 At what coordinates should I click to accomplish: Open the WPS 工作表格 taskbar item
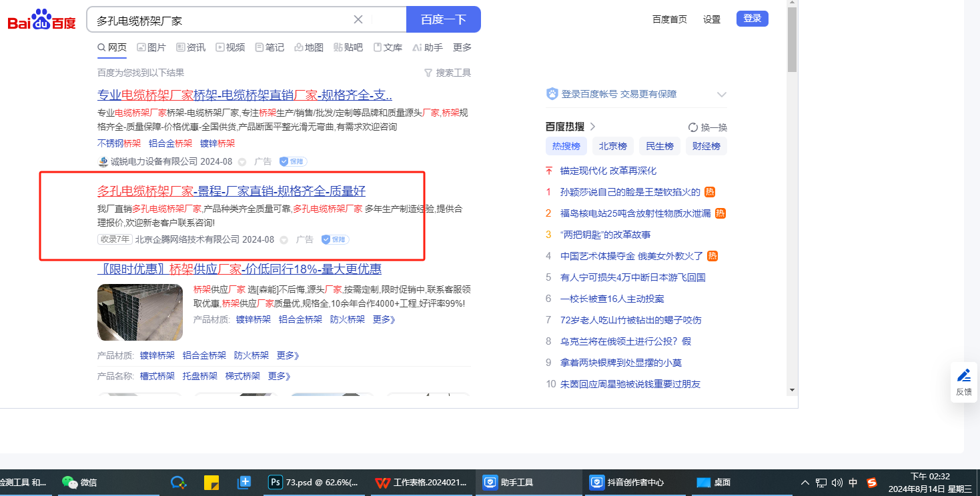pos(420,482)
